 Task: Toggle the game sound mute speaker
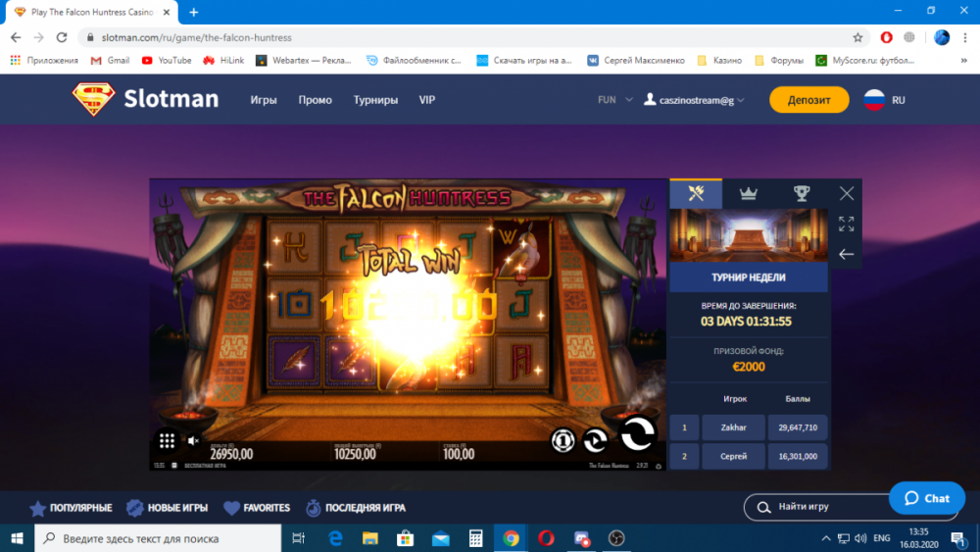[193, 441]
